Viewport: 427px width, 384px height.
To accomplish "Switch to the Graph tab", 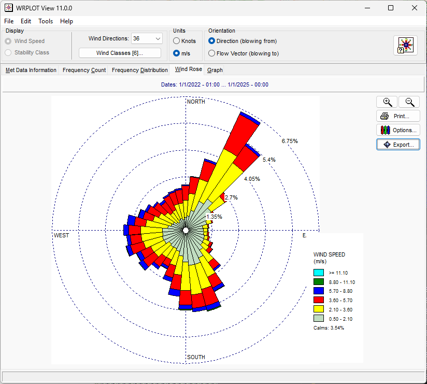I will click(215, 70).
